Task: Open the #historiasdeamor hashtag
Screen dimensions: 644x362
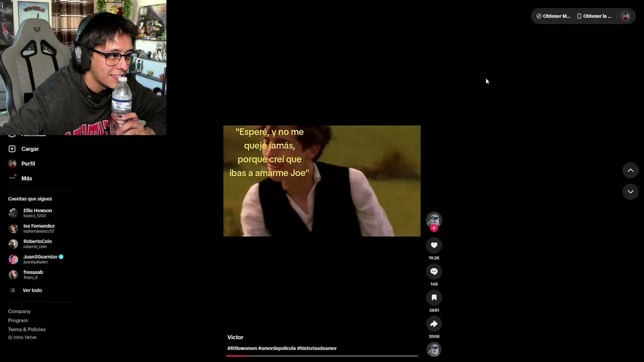Action: coord(316,348)
